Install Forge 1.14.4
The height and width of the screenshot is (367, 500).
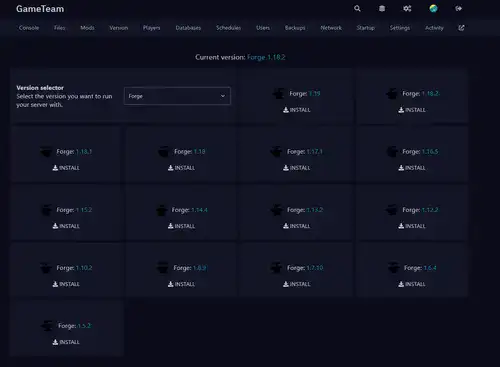181,226
